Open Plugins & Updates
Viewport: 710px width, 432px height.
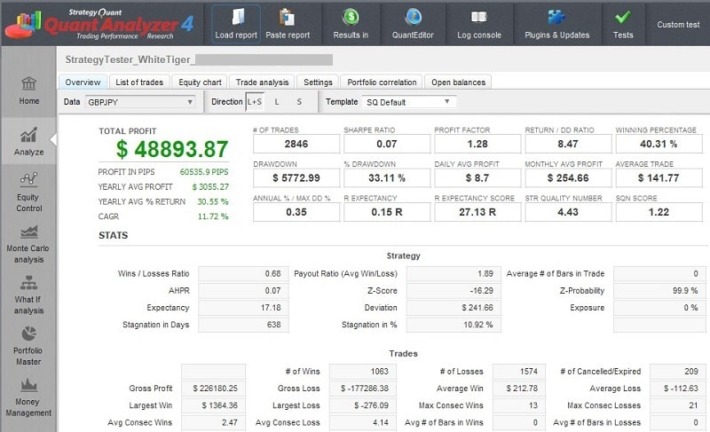tap(556, 17)
